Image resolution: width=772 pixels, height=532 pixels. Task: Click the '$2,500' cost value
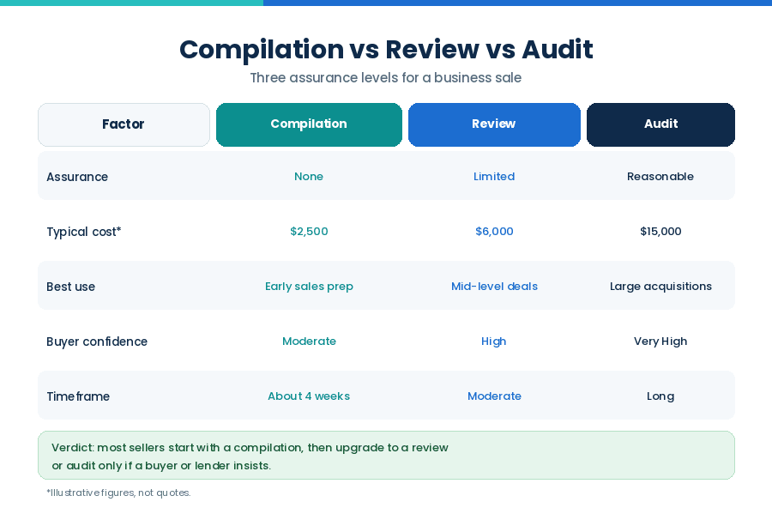(309, 232)
